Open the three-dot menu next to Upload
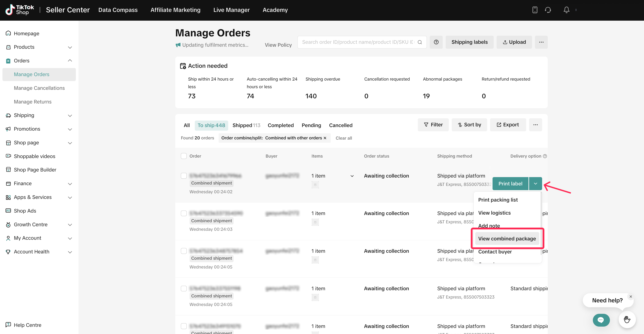The width and height of the screenshot is (644, 334). [x=541, y=42]
